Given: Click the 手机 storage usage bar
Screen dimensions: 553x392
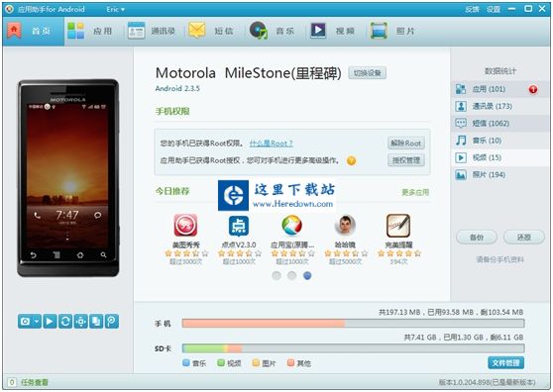Looking at the screenshot, I should pos(353,324).
